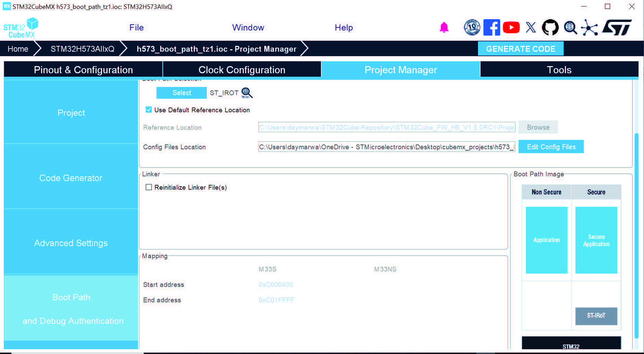
Task: Click the Reference Location path field
Action: (x=387, y=127)
